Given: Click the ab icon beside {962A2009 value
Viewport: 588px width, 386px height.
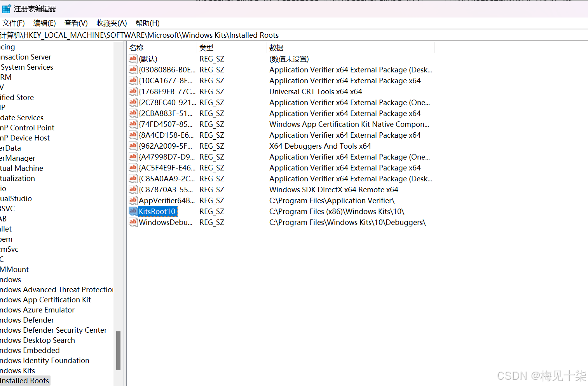Looking at the screenshot, I should [x=133, y=146].
